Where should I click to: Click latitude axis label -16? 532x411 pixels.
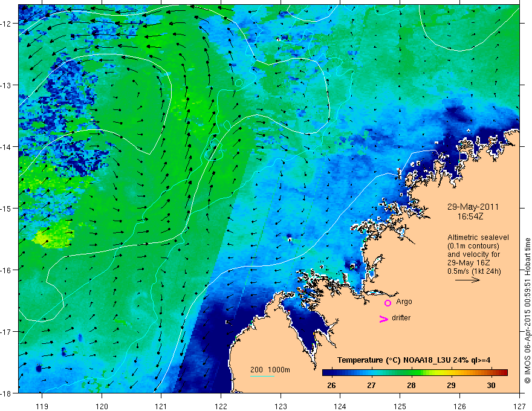6,270
